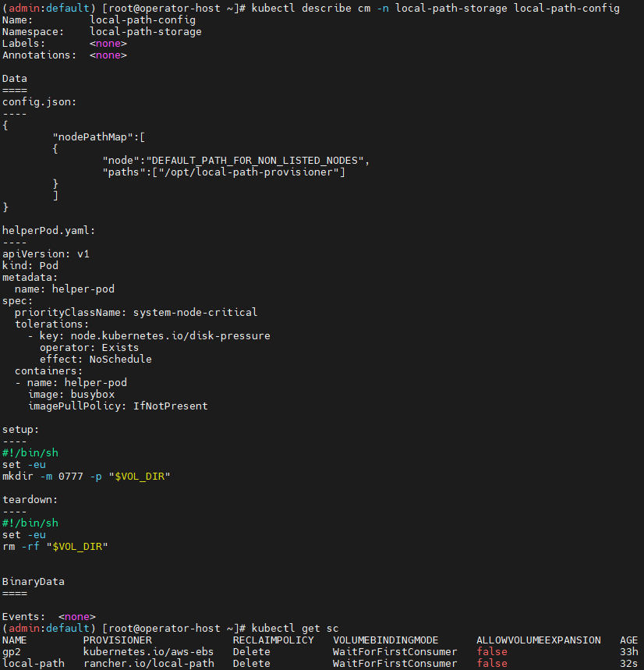This screenshot has width=644, height=670.
Task: Click the 'gp2' storage class name
Action: tap(12, 652)
